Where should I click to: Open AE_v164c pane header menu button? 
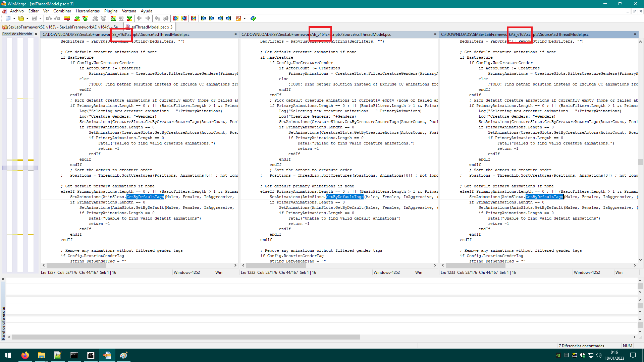tap(435, 35)
